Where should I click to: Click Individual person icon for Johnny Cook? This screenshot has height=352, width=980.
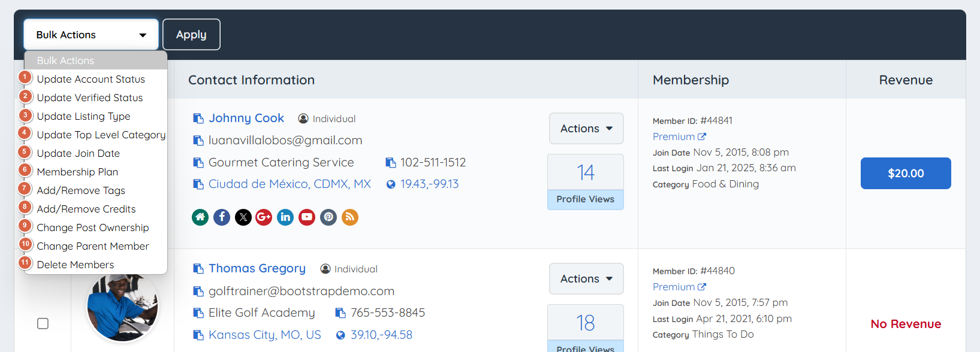[303, 119]
